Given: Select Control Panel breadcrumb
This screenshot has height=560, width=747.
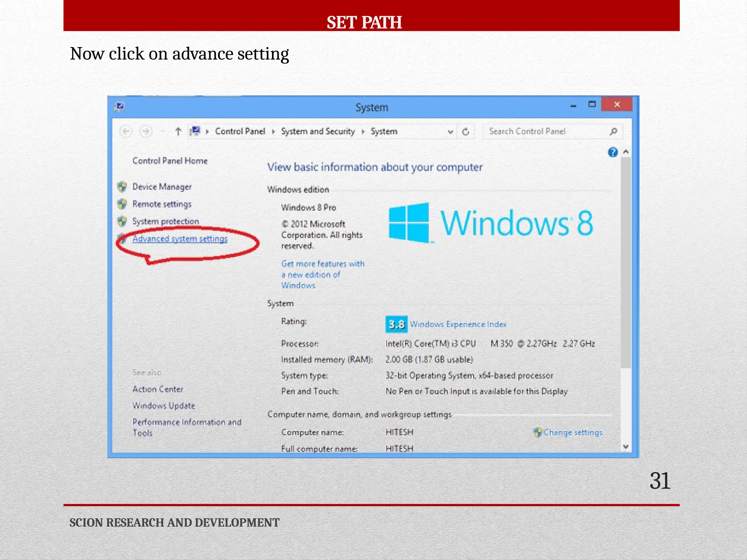Looking at the screenshot, I should click(x=240, y=131).
